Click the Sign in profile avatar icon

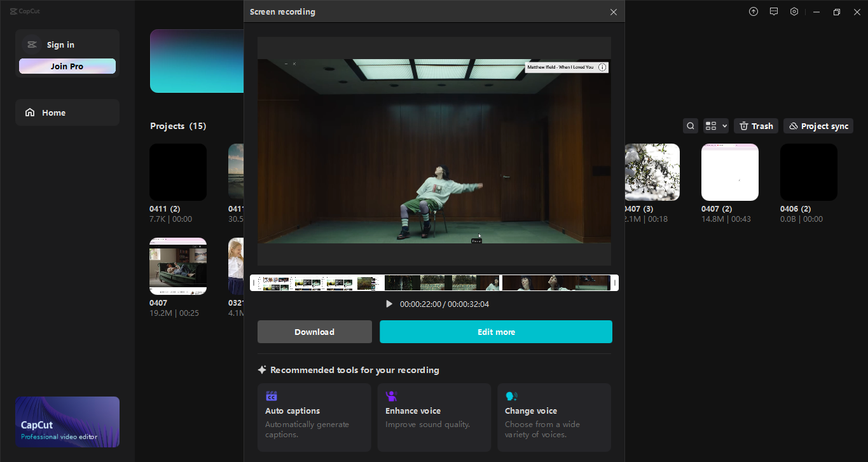(x=32, y=44)
